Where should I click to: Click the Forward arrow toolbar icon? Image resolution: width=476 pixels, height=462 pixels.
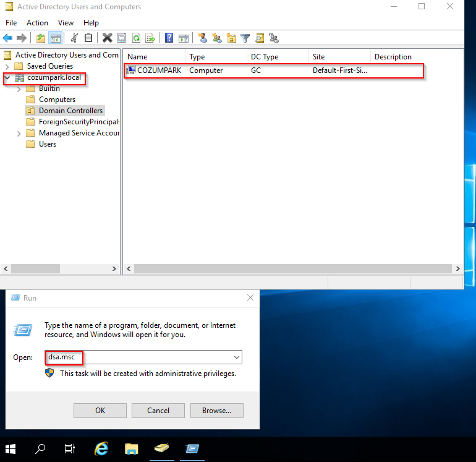click(x=22, y=38)
